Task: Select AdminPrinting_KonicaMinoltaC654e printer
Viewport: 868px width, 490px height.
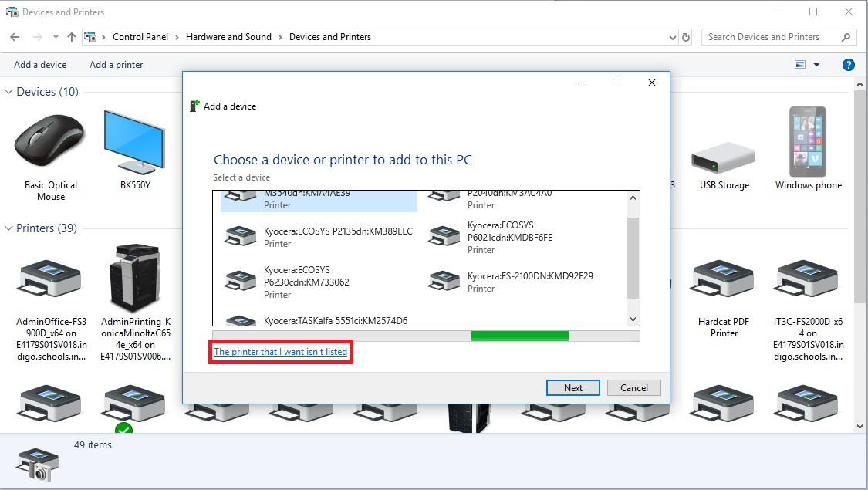Action: [135, 277]
